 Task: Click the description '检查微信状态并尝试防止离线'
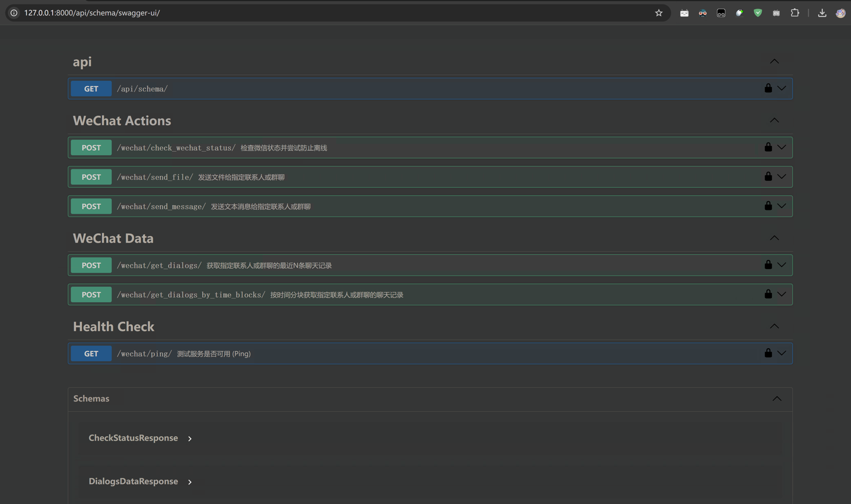click(284, 148)
